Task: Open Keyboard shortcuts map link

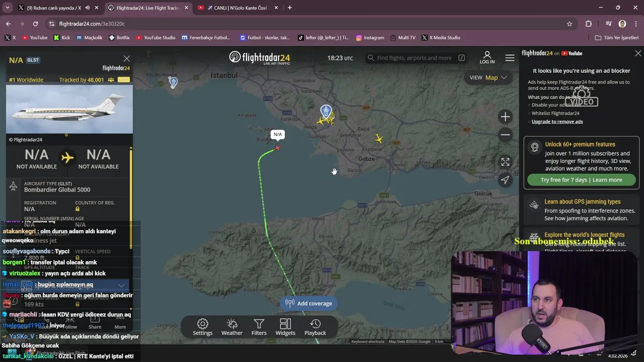Action: click(x=368, y=341)
